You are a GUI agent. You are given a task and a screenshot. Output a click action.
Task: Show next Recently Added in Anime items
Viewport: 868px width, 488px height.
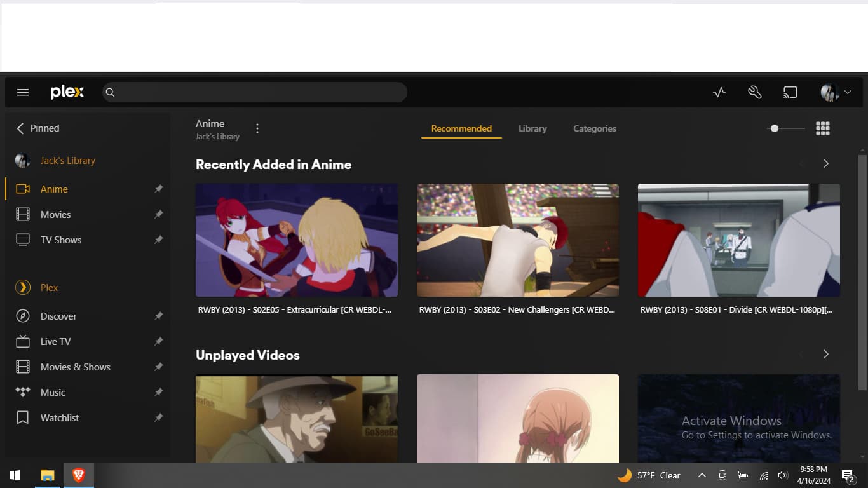[x=826, y=163]
